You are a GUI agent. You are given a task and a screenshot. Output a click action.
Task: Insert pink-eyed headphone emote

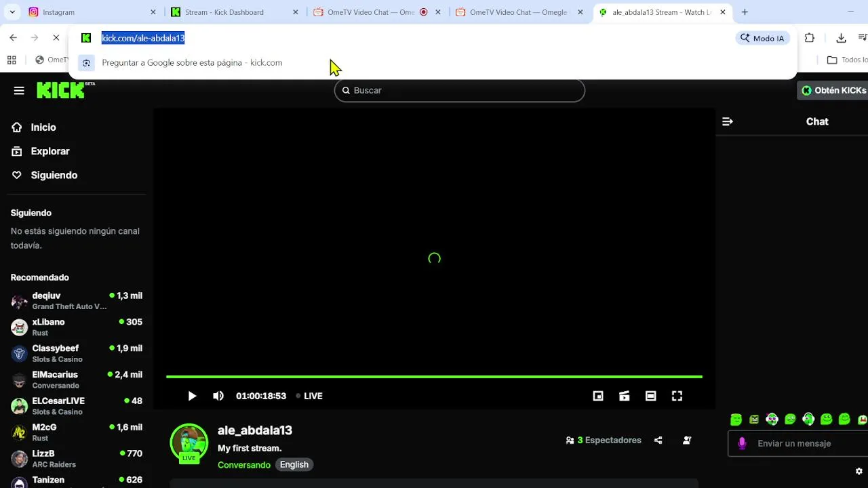pyautogui.click(x=772, y=420)
